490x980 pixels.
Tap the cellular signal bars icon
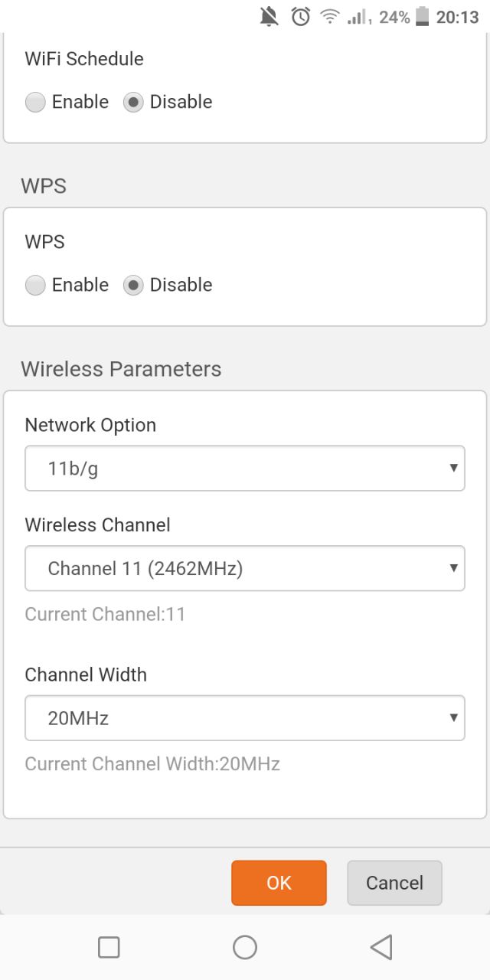click(358, 17)
